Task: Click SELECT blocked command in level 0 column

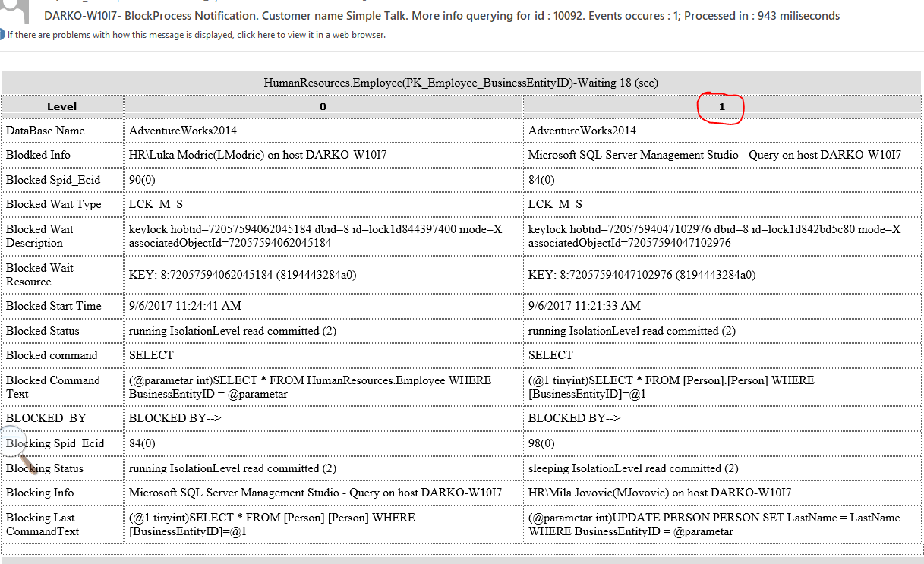Action: click(151, 355)
